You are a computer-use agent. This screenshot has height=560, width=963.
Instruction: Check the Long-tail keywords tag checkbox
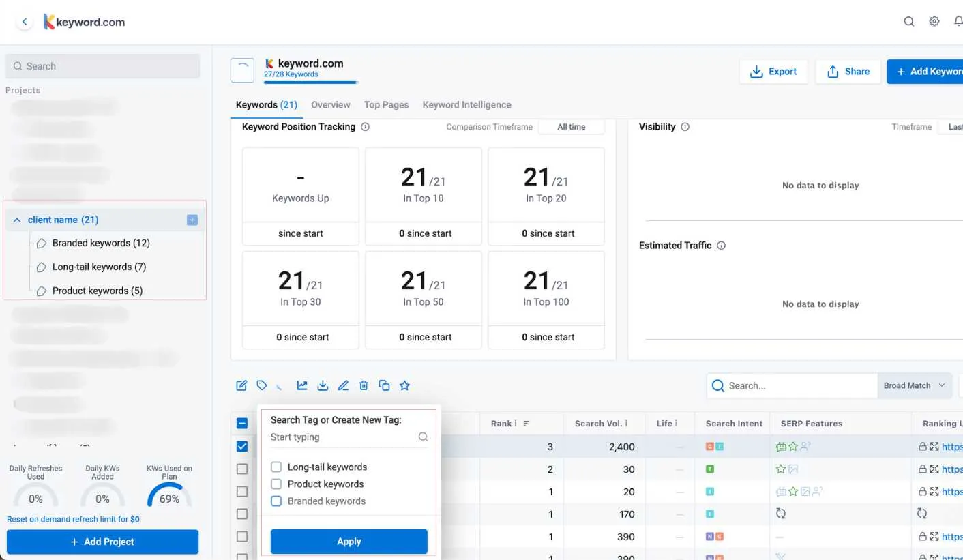[276, 467]
